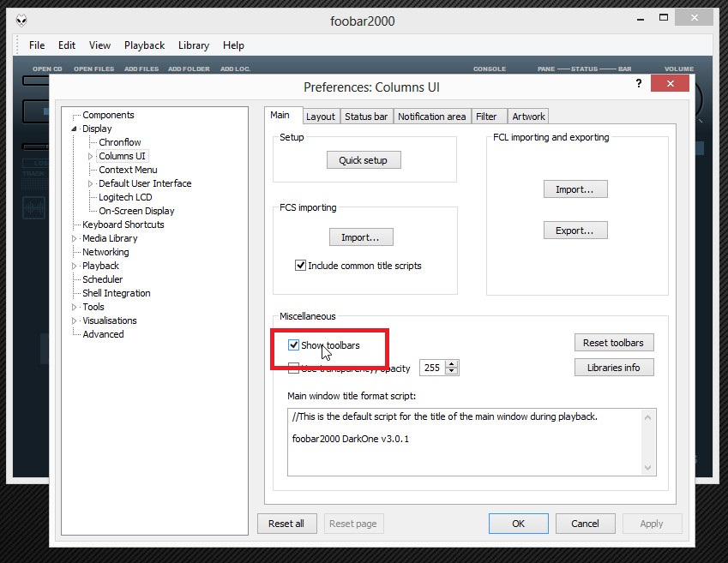Click Import under FCL importing and exporting

click(575, 189)
